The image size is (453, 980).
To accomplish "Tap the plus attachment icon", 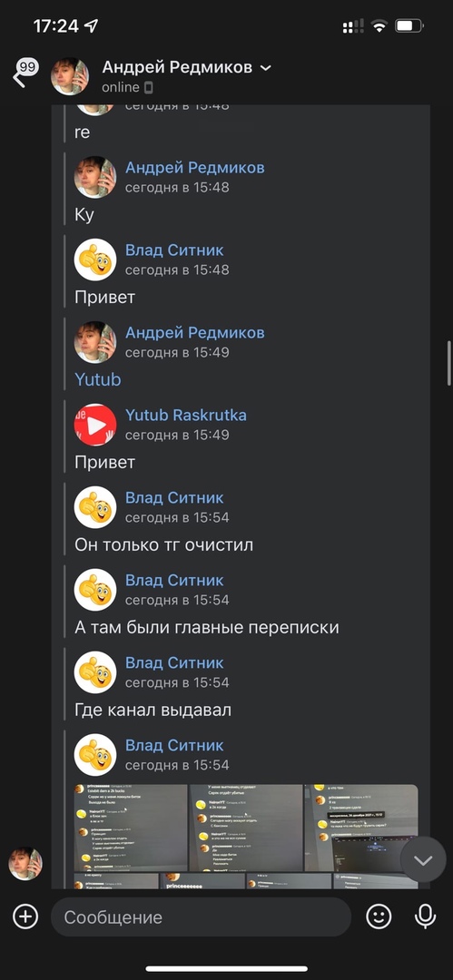I will click(x=25, y=916).
